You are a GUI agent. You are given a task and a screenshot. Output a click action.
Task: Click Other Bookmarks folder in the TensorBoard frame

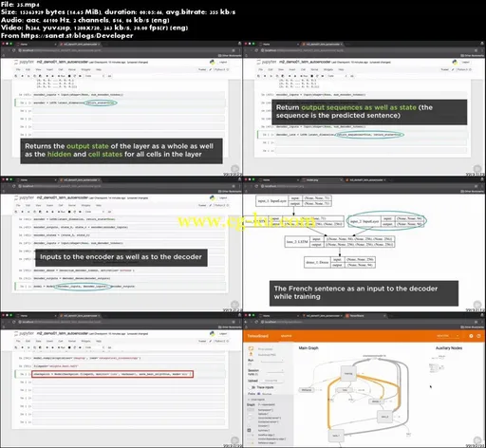tap(472, 327)
